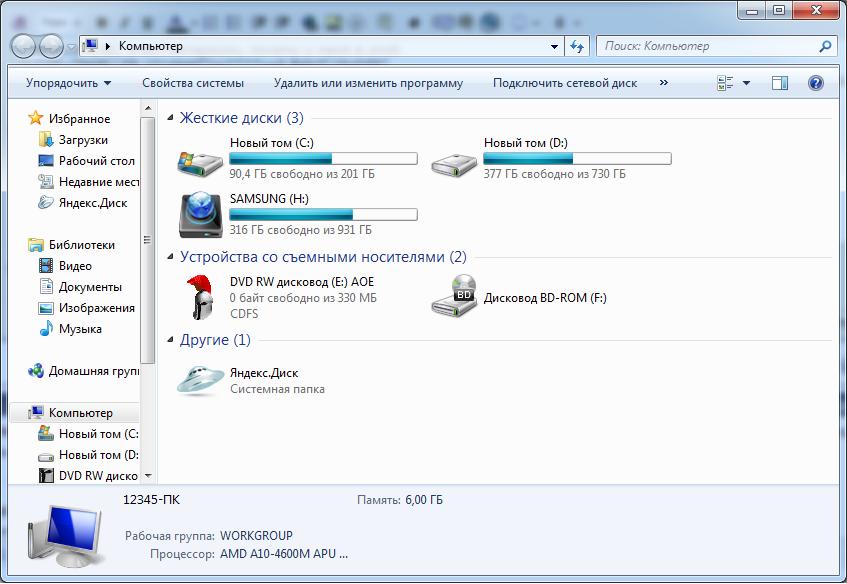The image size is (847, 584).
Task: Collapse the Устройства со съемными носителями group
Action: tap(170, 257)
